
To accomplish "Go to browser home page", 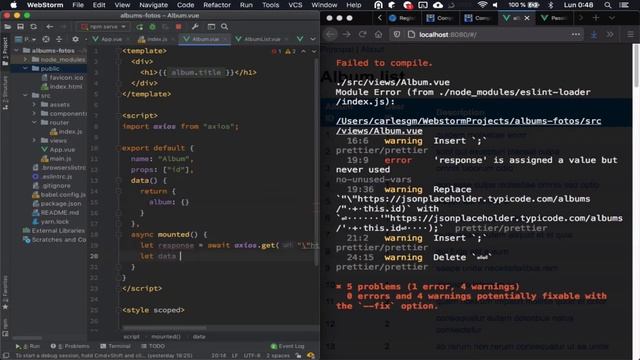I will pyautogui.click(x=378, y=34).
